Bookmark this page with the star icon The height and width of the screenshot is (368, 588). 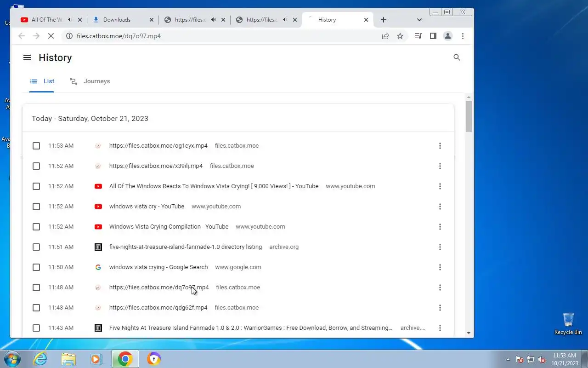[400, 36]
